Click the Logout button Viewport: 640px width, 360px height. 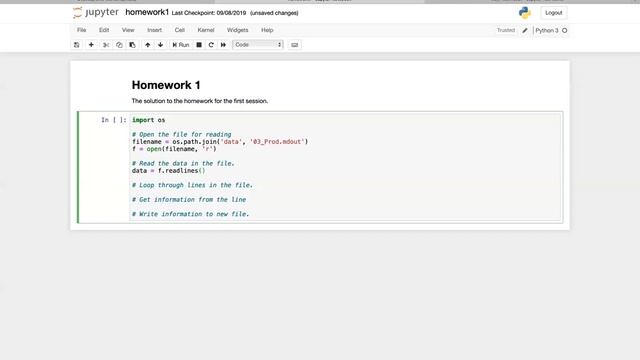coord(553,13)
